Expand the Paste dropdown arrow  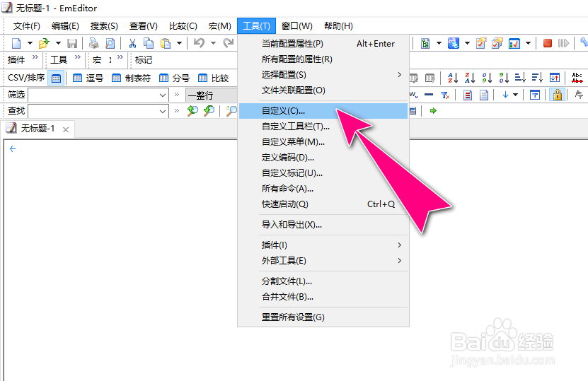click(179, 43)
